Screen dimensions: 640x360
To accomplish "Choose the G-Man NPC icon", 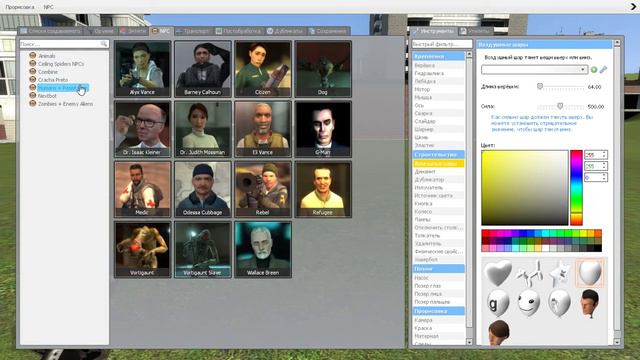I will coord(323,129).
